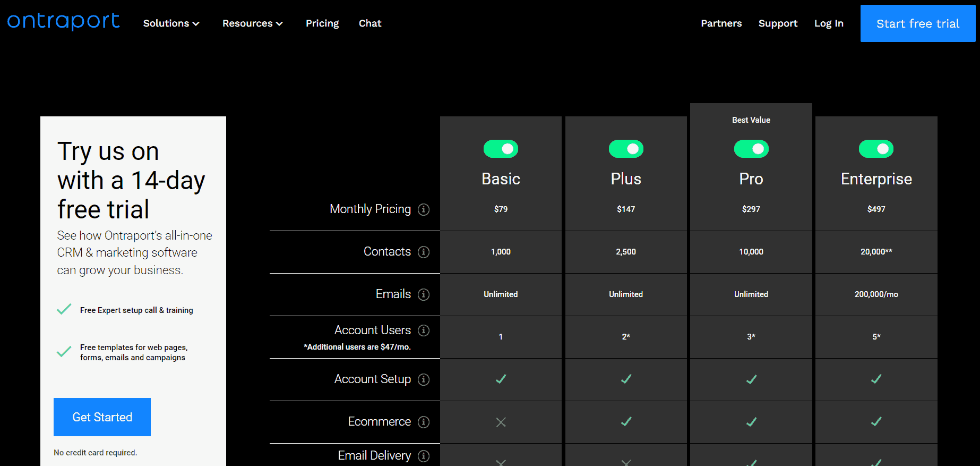Click the 200,000/mo emails value

click(x=876, y=294)
